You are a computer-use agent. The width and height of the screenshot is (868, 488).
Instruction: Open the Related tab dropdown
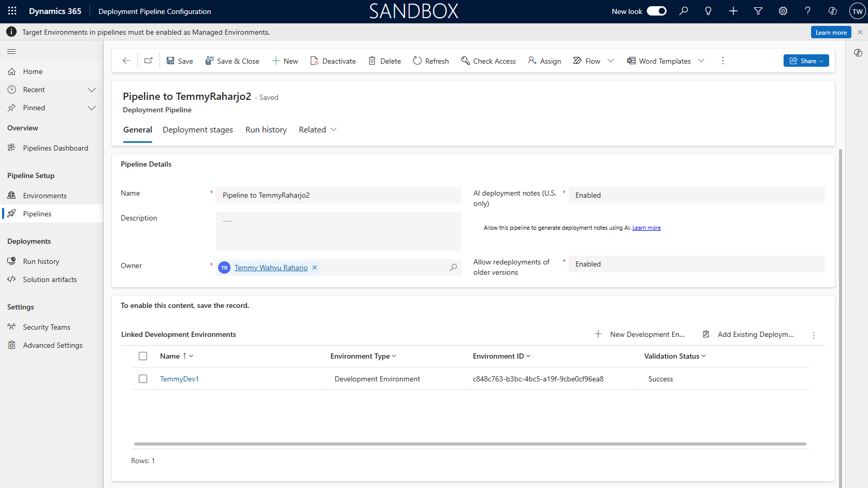pos(317,129)
